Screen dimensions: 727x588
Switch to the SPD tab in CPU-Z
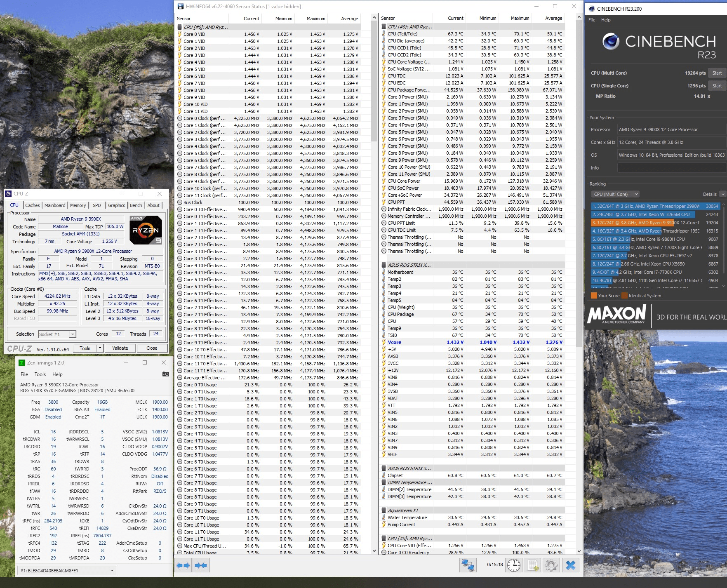pos(97,205)
